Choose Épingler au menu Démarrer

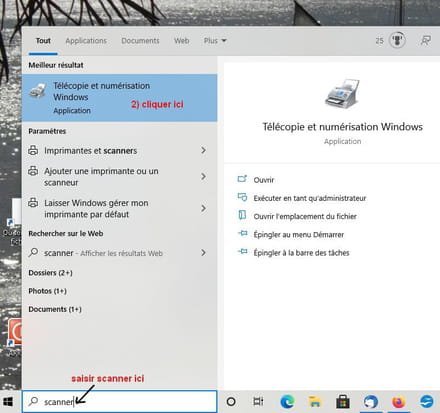tap(299, 235)
